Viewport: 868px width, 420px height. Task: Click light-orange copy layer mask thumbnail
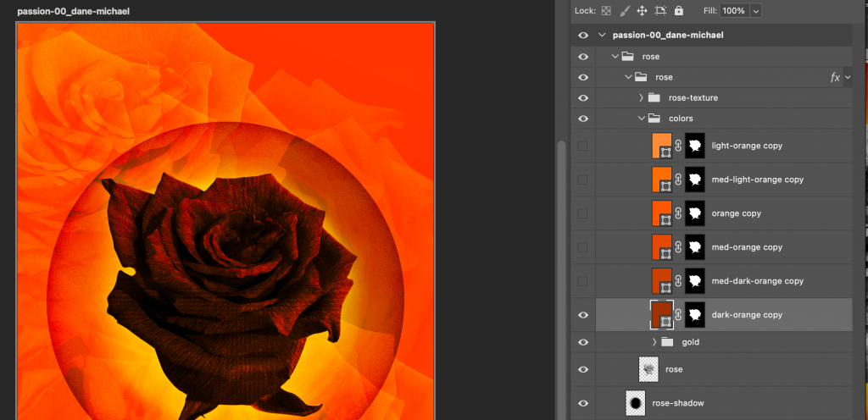(x=695, y=146)
